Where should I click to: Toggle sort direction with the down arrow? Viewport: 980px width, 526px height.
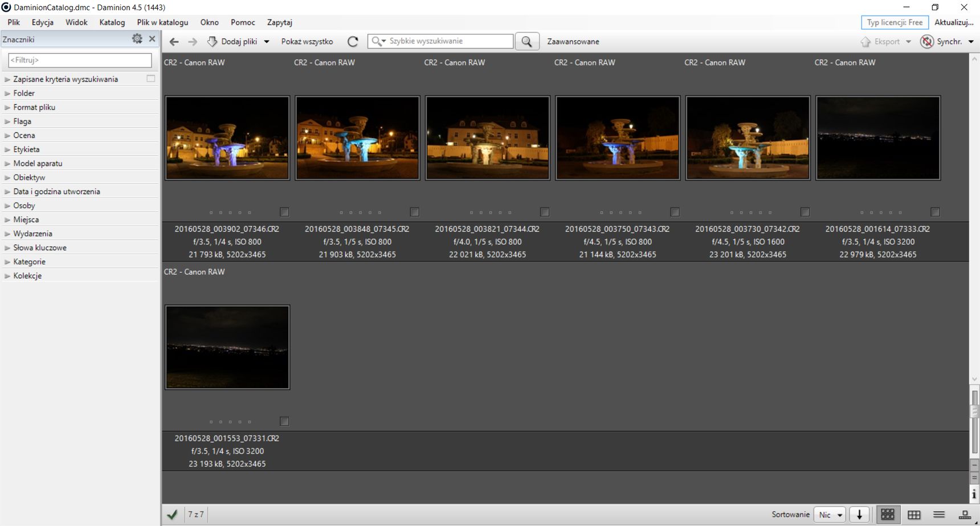[859, 515]
